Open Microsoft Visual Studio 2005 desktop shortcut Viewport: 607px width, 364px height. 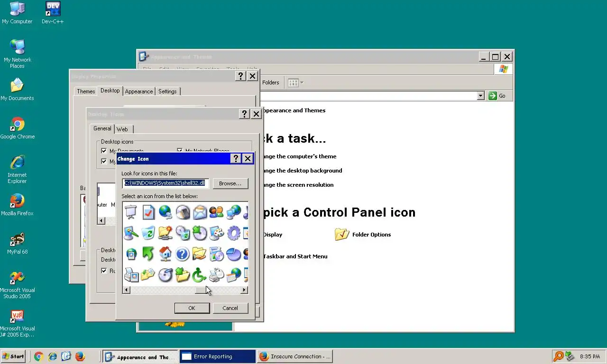[x=17, y=284]
